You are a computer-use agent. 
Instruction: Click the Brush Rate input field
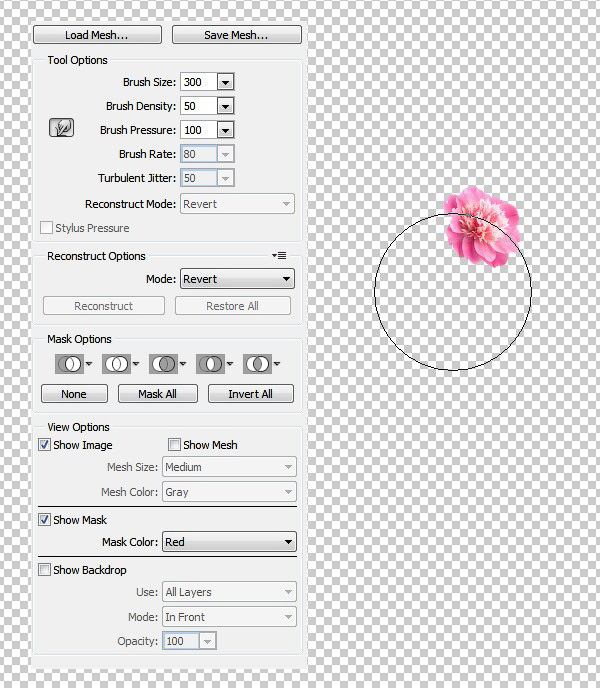tap(198, 154)
